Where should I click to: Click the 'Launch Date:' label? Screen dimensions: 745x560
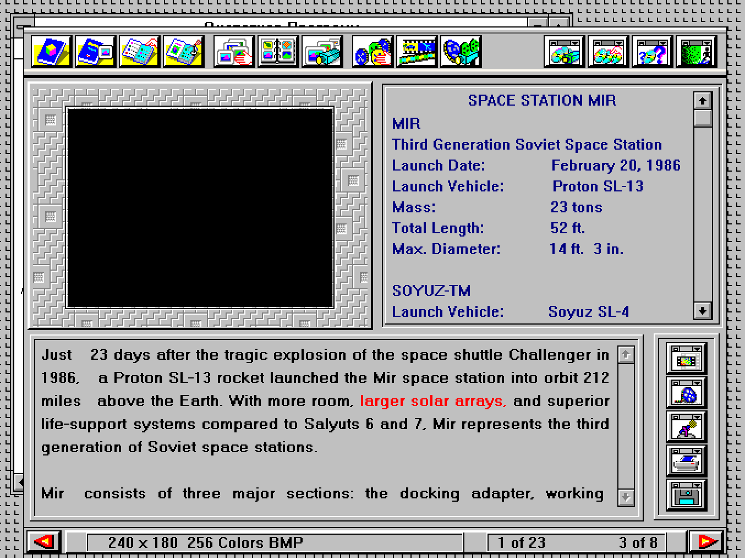pyautogui.click(x=439, y=166)
